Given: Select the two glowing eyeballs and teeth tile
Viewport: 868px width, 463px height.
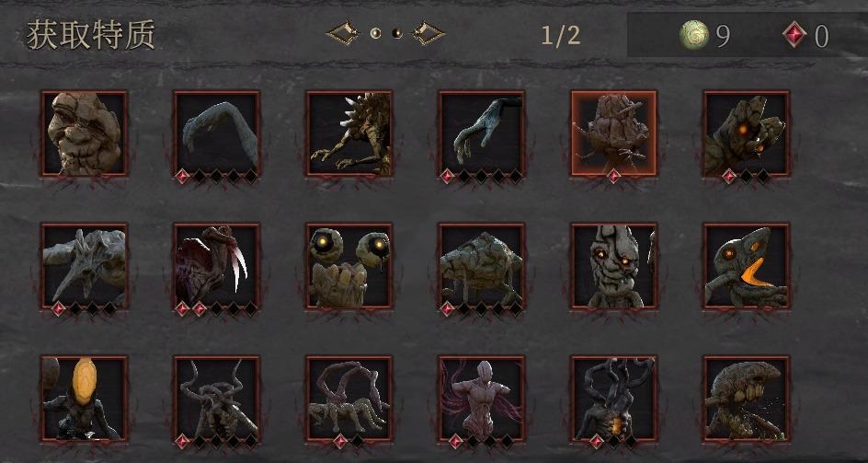Looking at the screenshot, I should [348, 266].
